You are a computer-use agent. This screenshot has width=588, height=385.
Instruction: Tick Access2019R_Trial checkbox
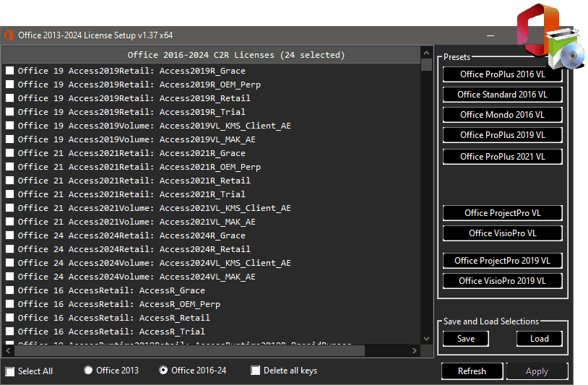(9, 112)
